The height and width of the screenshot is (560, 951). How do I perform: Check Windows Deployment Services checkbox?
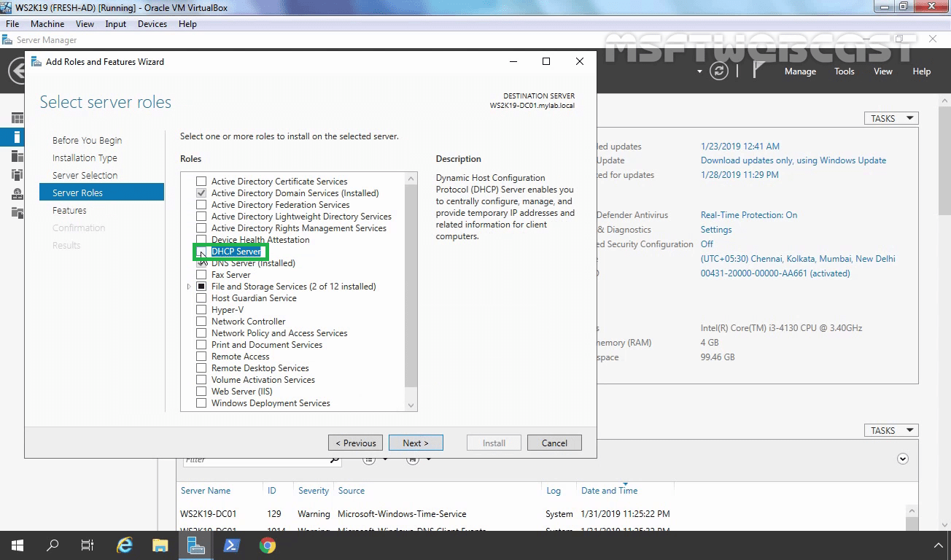(x=201, y=403)
